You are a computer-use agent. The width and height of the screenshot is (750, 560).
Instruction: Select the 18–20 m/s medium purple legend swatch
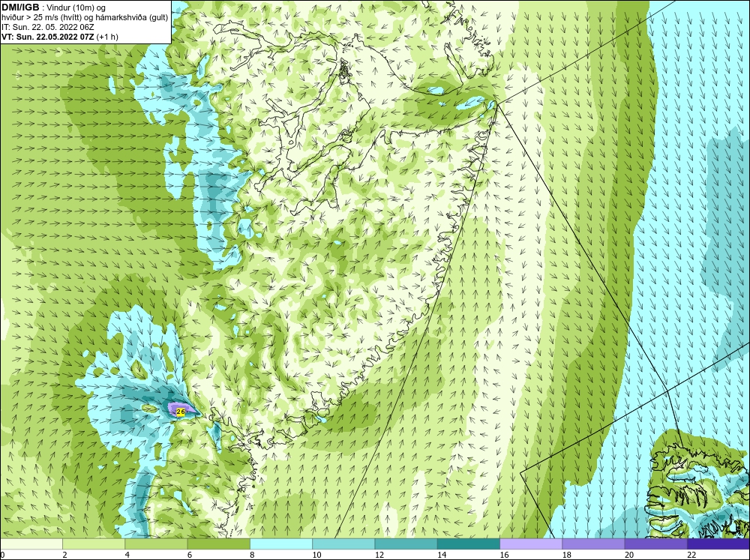tap(593, 544)
